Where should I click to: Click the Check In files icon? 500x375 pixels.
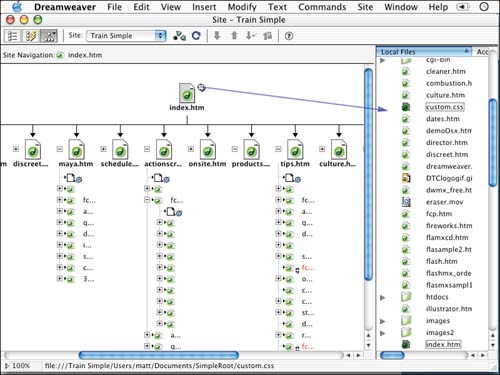[x=268, y=35]
